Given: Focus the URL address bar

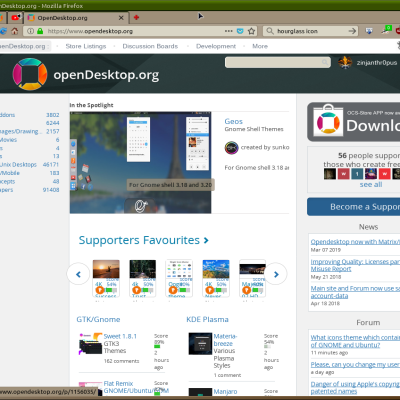Looking at the screenshot, I should click(x=133, y=31).
